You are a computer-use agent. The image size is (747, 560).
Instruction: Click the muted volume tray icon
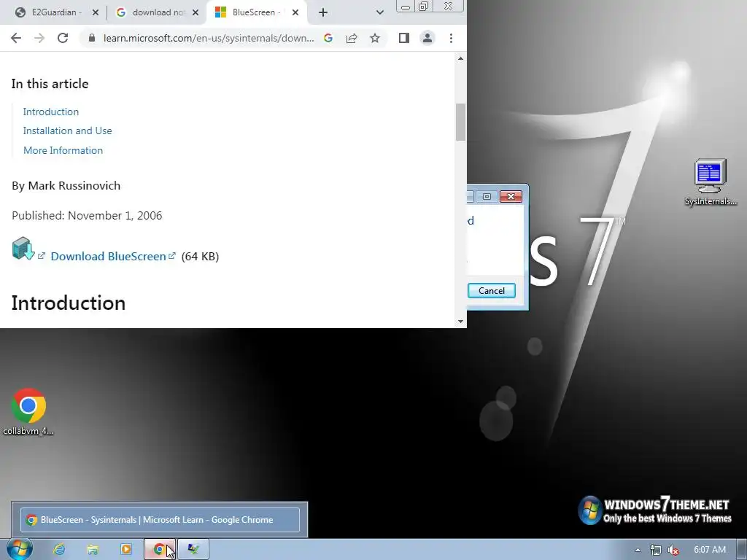click(x=673, y=550)
